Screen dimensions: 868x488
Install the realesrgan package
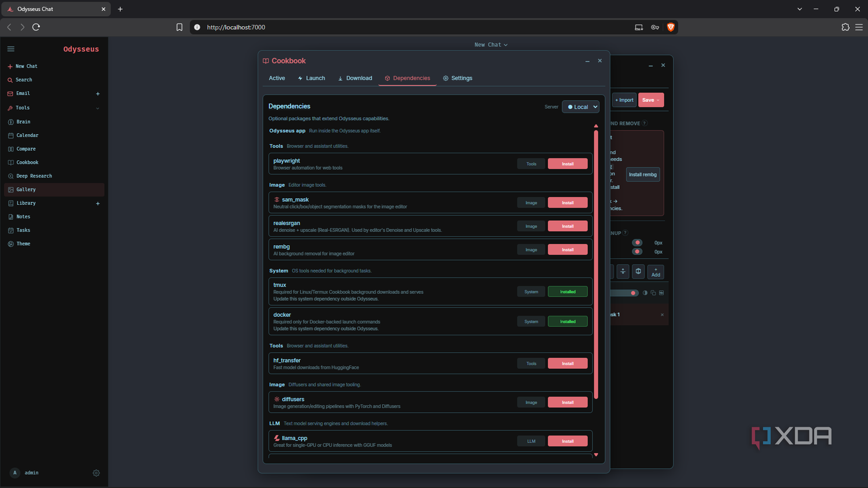click(x=568, y=226)
